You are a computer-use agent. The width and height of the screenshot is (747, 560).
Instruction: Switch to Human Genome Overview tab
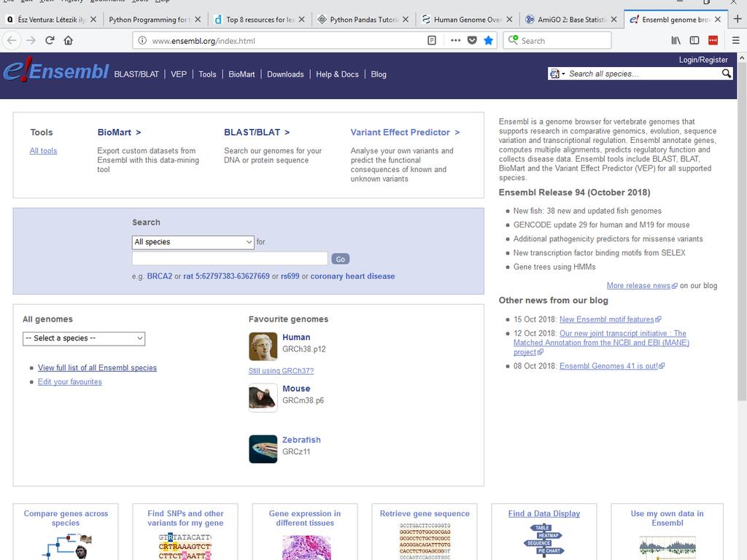click(x=468, y=20)
